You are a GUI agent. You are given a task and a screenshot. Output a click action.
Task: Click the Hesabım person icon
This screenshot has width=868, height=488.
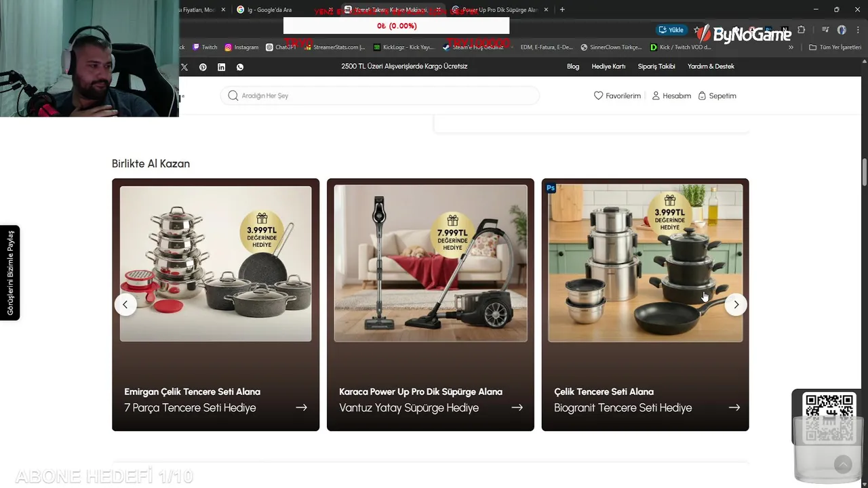(x=656, y=96)
